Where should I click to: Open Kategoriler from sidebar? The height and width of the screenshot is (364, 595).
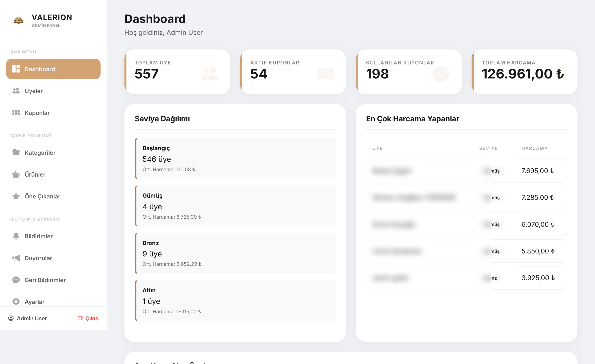[x=53, y=153]
